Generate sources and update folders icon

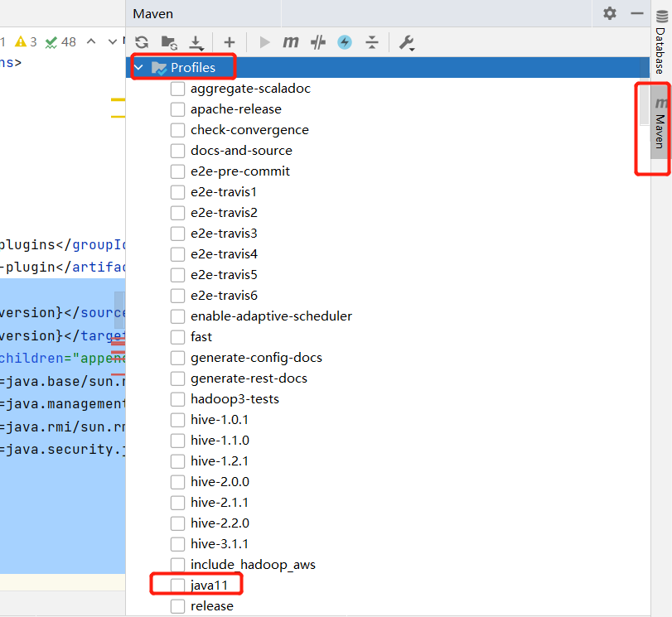[169, 42]
